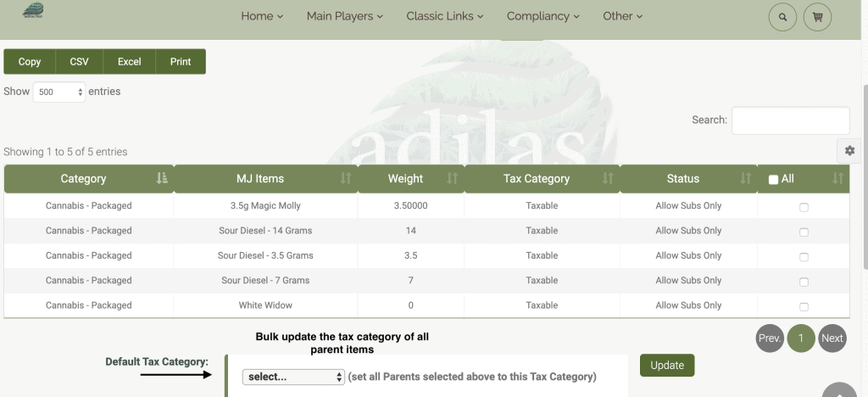The width and height of the screenshot is (868, 397).
Task: Open the Classic Links menu
Action: (x=444, y=17)
